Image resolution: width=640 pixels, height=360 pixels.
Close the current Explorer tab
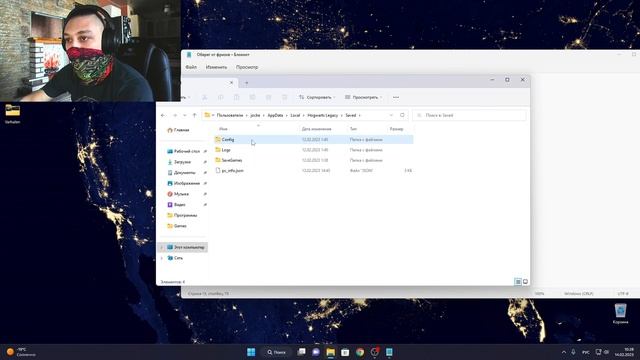(231, 83)
